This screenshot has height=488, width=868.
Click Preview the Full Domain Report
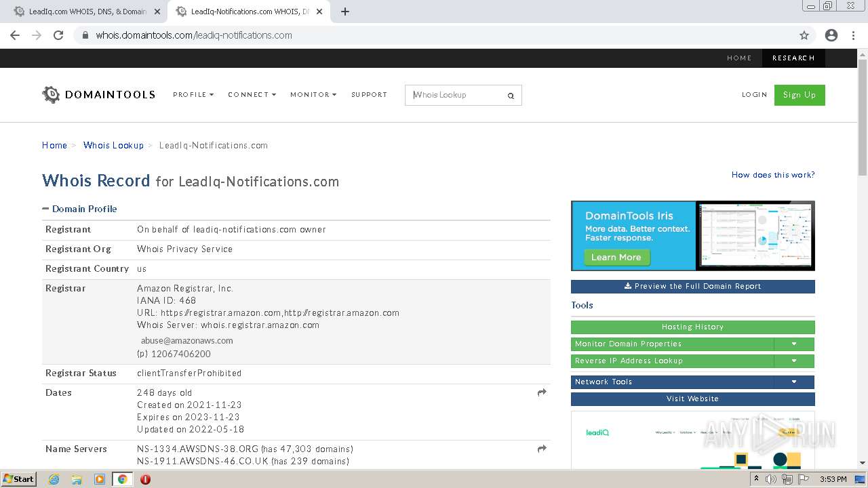coord(693,287)
